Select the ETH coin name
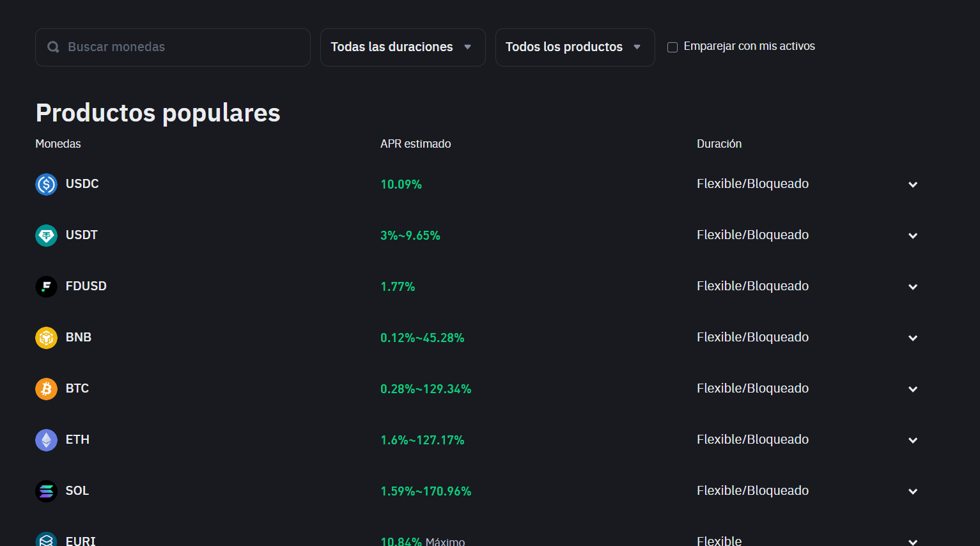 (77, 439)
